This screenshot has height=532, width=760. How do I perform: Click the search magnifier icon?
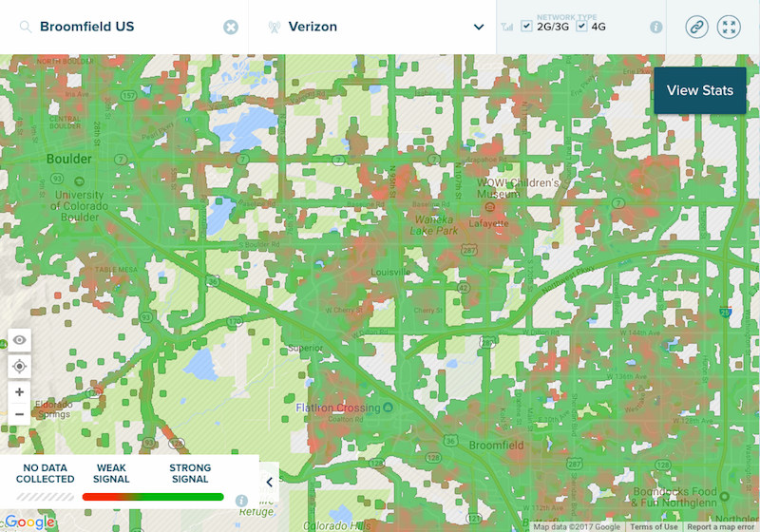[x=26, y=27]
